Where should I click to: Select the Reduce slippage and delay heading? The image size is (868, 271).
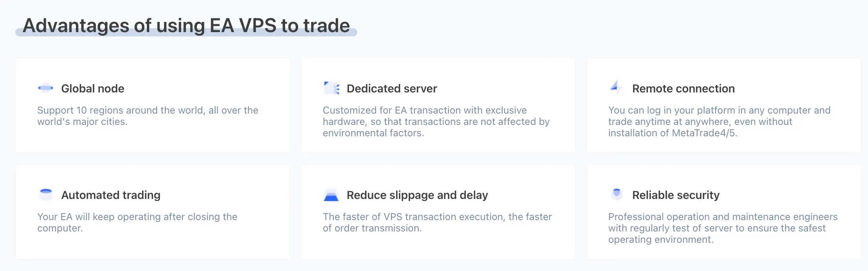(417, 195)
